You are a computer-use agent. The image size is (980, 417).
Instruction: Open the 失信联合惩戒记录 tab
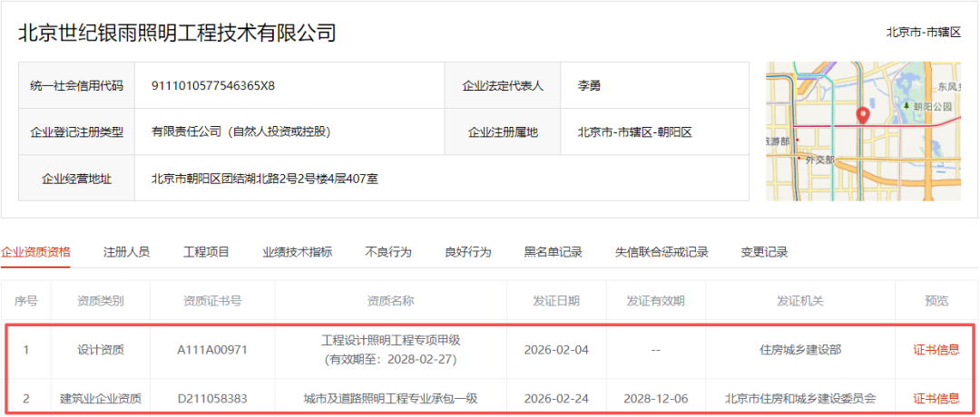coord(661,252)
